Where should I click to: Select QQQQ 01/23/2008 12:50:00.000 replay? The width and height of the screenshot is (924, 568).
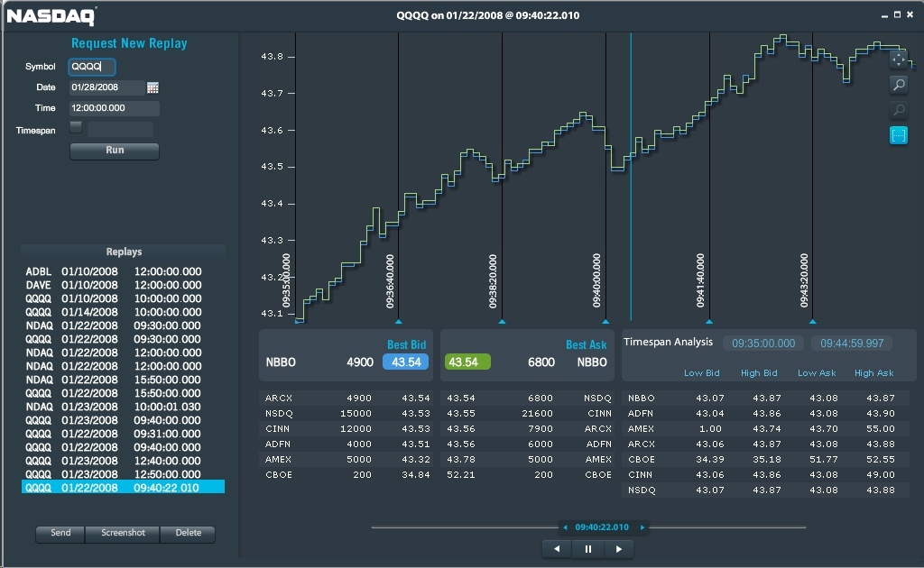click(x=123, y=474)
